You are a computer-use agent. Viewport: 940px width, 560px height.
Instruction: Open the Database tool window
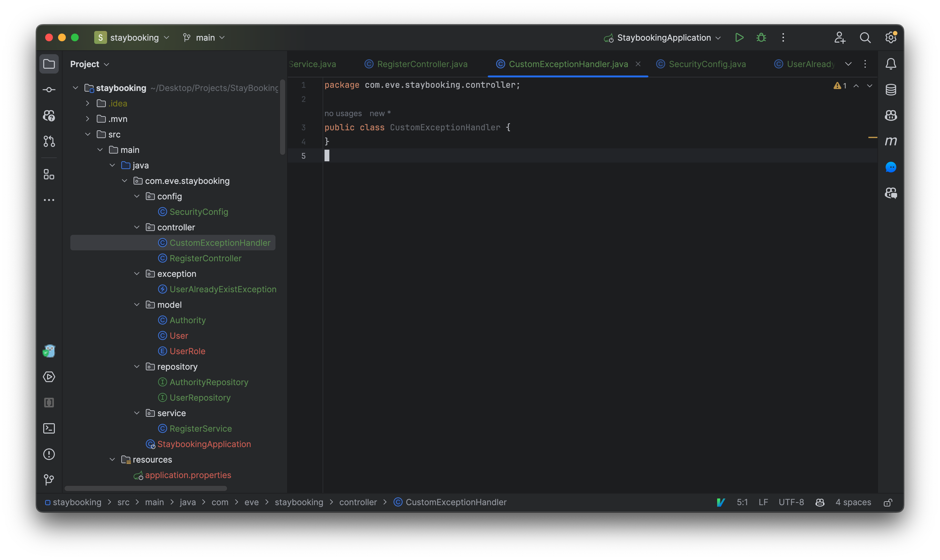click(x=891, y=89)
